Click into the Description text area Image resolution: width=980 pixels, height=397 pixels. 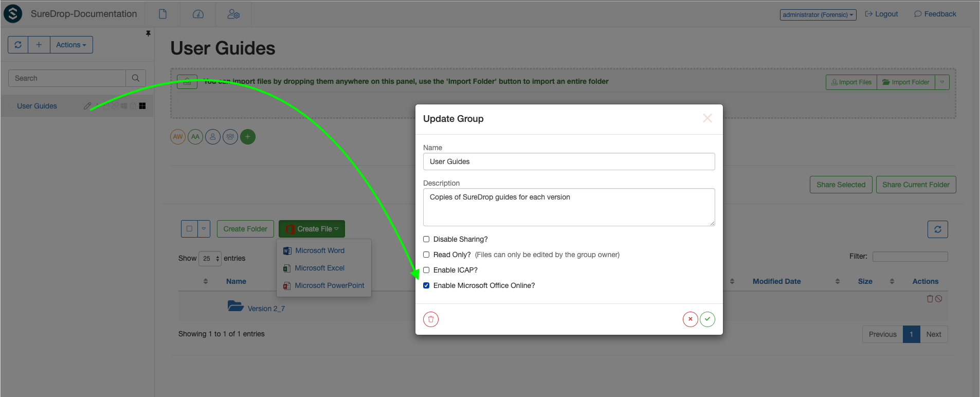569,207
